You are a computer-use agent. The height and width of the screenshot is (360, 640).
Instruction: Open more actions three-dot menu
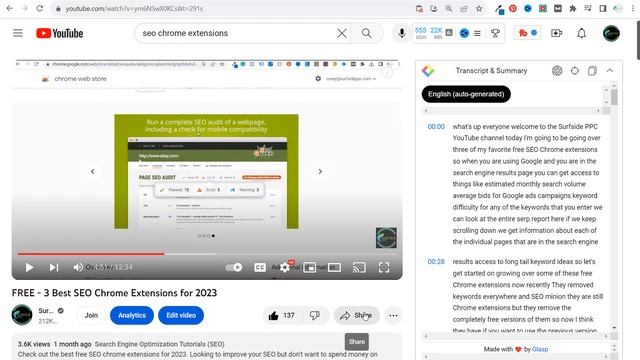pyautogui.click(x=393, y=316)
